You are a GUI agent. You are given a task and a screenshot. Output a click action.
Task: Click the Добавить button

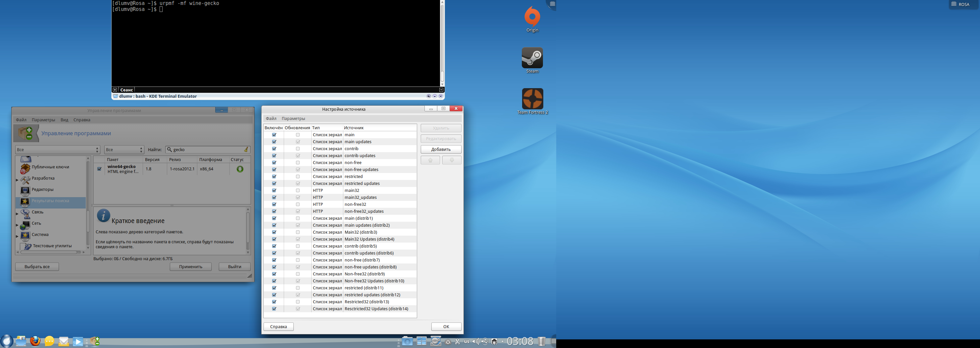point(441,149)
